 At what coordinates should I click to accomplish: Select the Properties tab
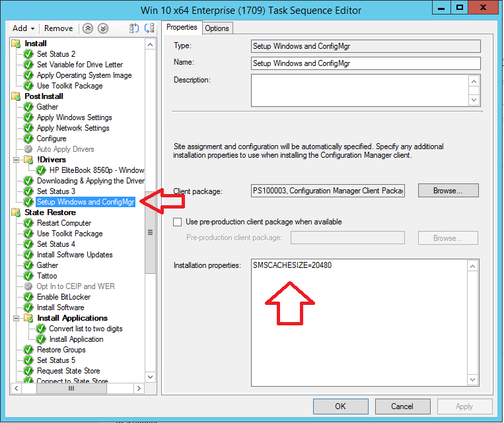(x=182, y=27)
